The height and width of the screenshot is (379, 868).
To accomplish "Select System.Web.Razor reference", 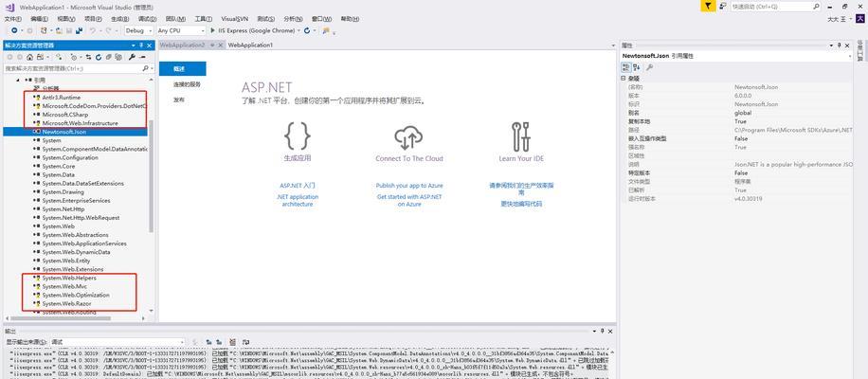I will coord(66,304).
